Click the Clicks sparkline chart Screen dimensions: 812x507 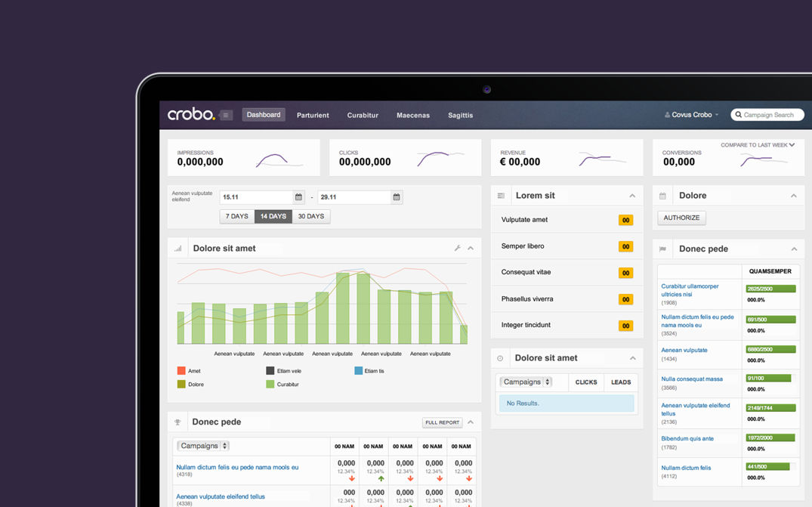(x=440, y=159)
